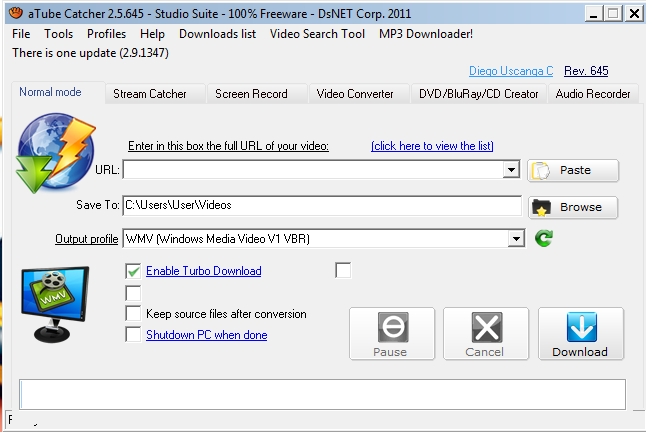Open Downloads list menu

click(217, 34)
